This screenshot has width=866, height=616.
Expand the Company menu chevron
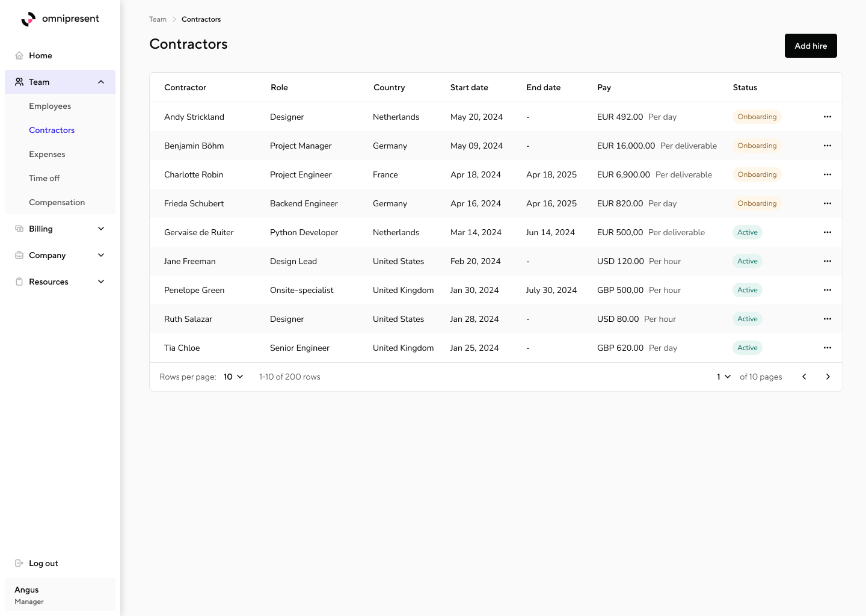pyautogui.click(x=101, y=255)
